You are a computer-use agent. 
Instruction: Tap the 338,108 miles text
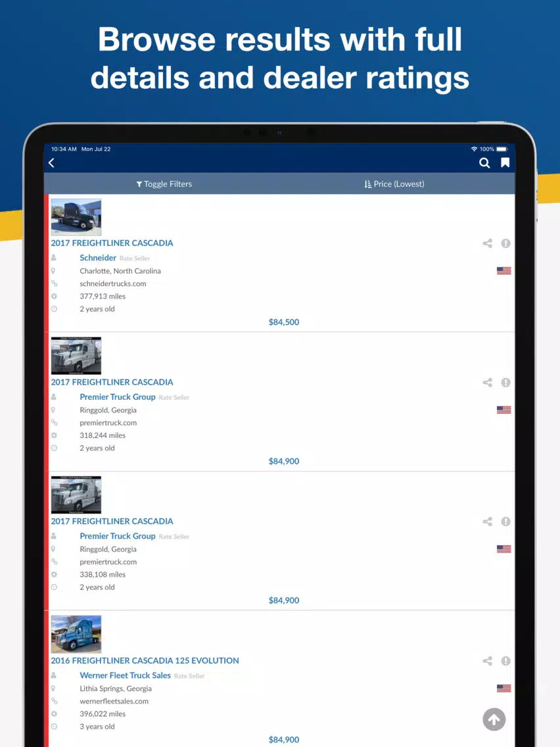[103, 574]
